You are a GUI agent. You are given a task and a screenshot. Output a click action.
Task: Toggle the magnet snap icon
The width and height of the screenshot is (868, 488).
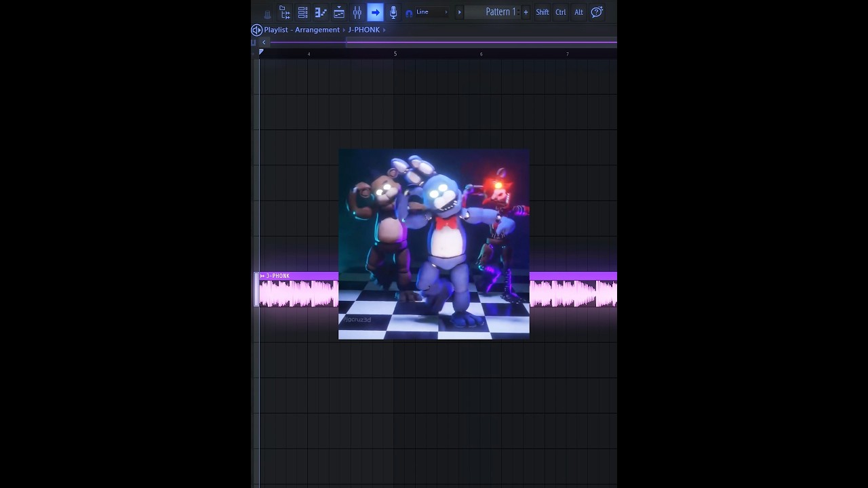pos(409,13)
